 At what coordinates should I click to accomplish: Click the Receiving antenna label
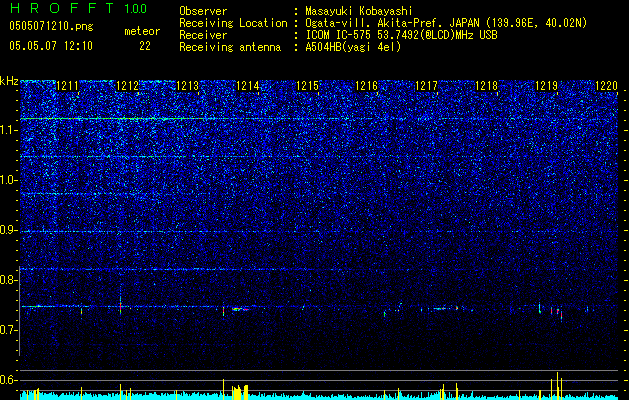pyautogui.click(x=230, y=47)
